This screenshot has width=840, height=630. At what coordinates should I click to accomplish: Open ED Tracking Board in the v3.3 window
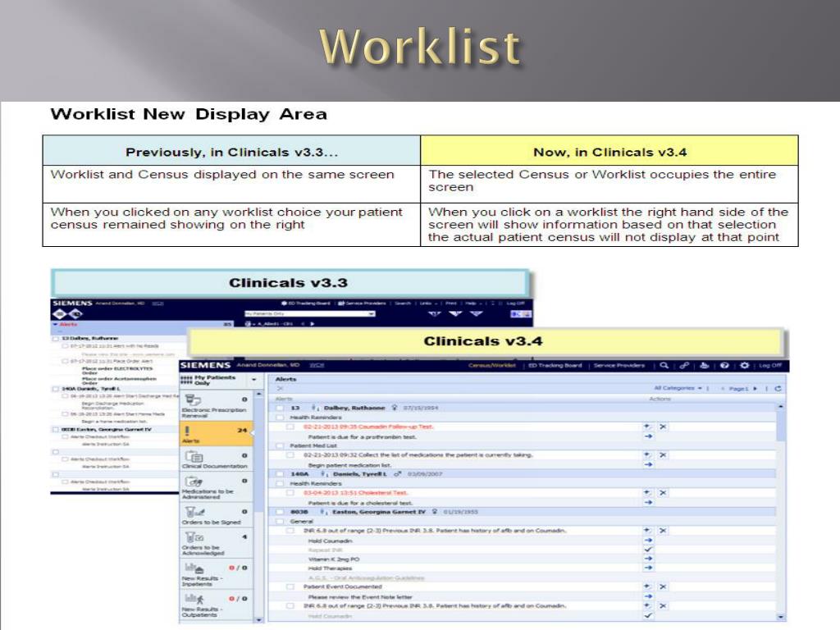point(307,304)
